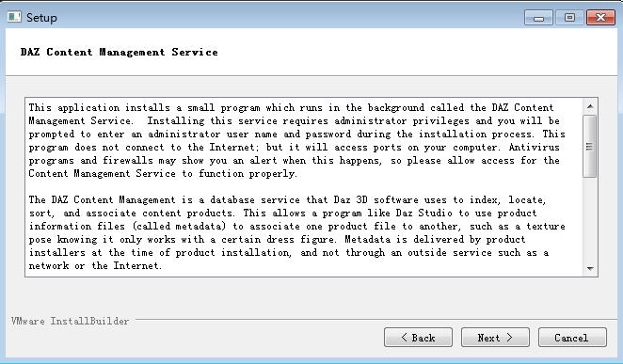623x364 pixels.
Task: Maximize the Setup window
Action: tap(569, 18)
